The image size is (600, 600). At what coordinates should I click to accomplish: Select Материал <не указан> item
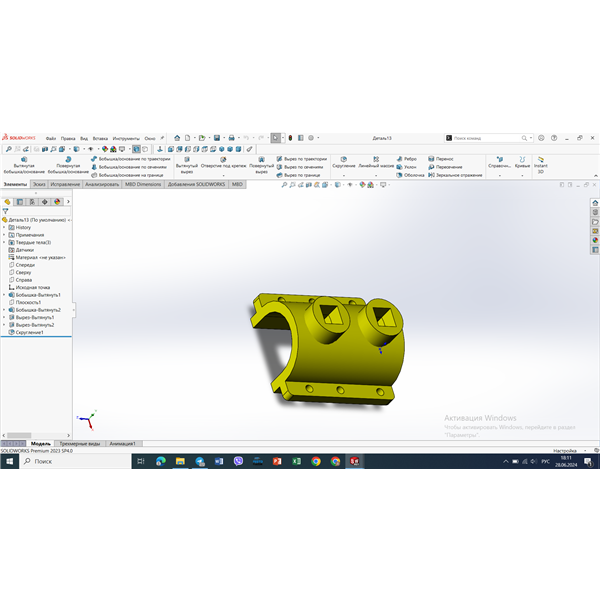[37, 257]
